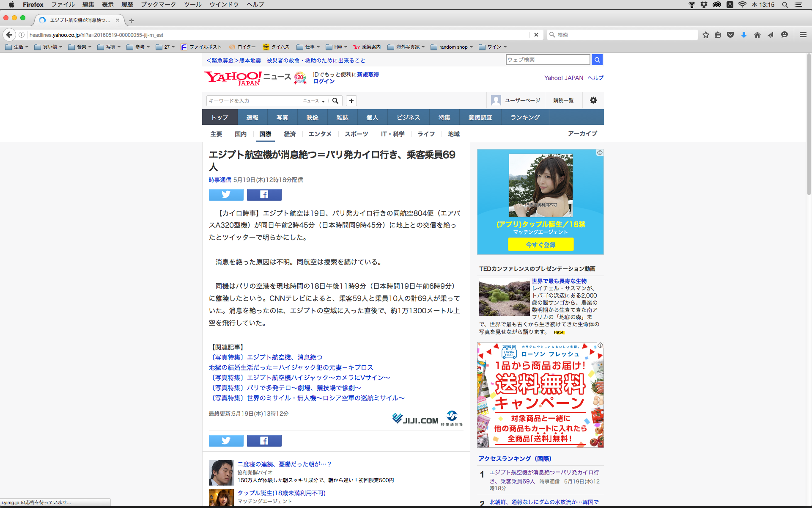Expand the 生活 bookmarks folder

[x=17, y=47]
